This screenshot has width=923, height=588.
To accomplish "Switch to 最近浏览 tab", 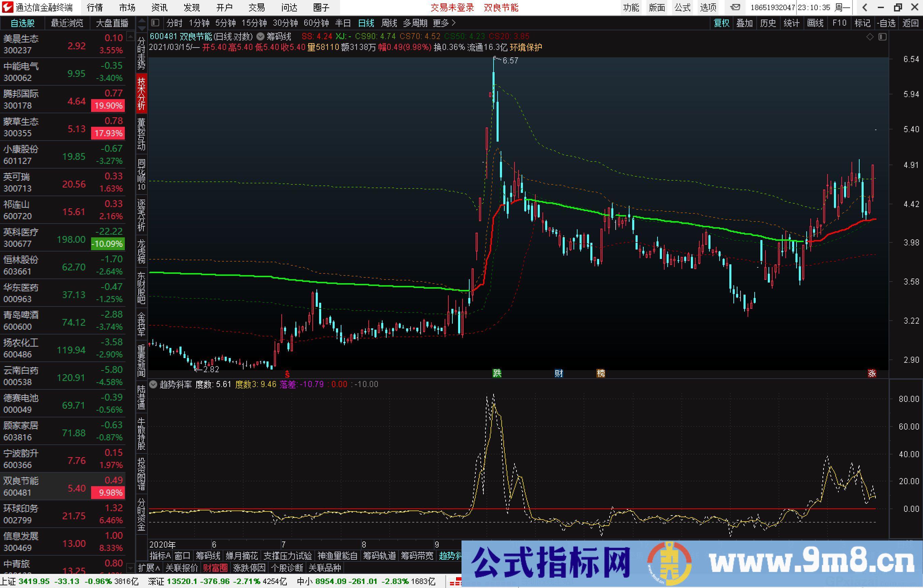I will (x=67, y=23).
